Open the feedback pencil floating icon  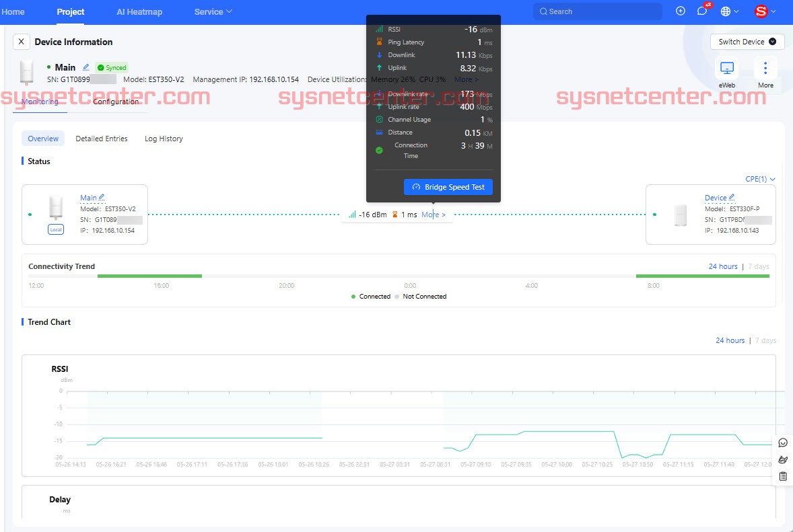(783, 459)
